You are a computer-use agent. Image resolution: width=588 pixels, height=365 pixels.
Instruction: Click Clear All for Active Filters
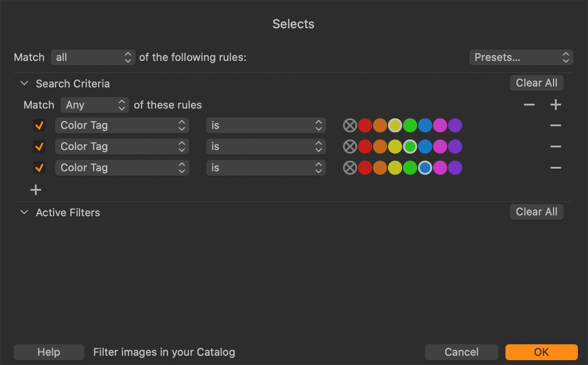click(x=536, y=212)
